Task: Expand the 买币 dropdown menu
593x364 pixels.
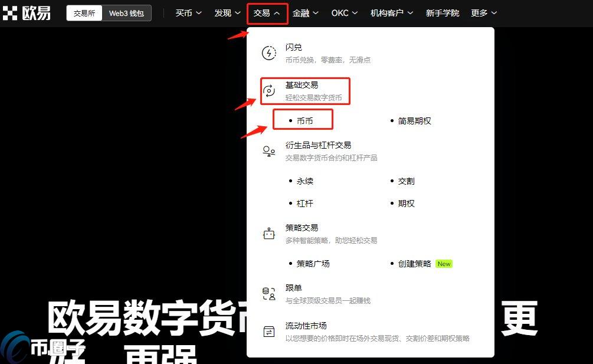Action: click(x=188, y=13)
